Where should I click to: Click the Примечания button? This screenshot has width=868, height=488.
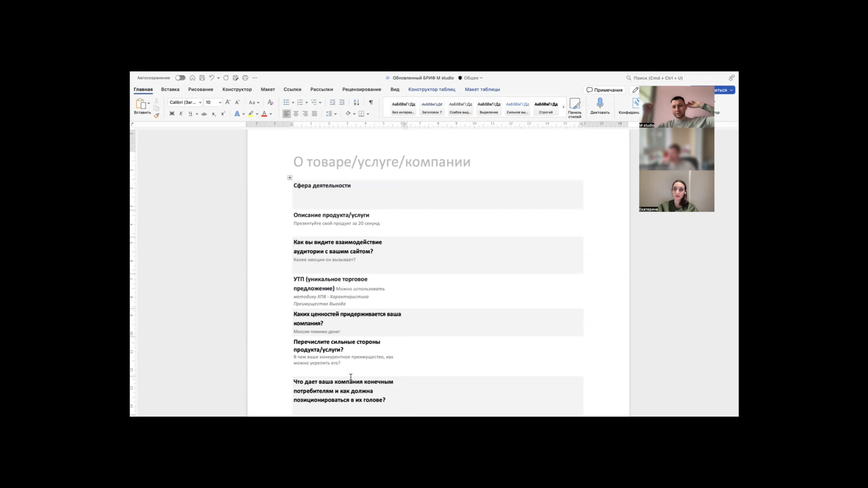click(x=604, y=90)
